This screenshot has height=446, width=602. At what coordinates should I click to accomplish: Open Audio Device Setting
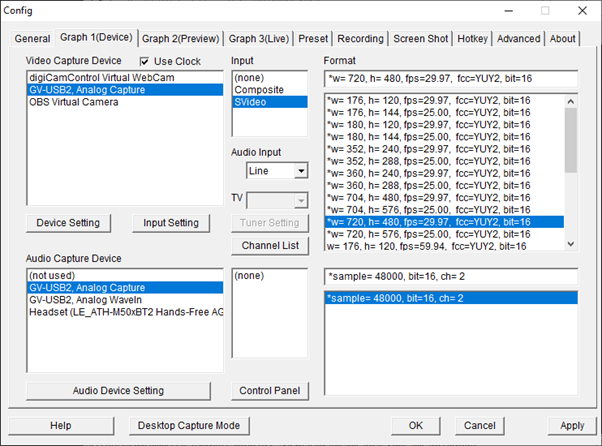click(x=119, y=390)
